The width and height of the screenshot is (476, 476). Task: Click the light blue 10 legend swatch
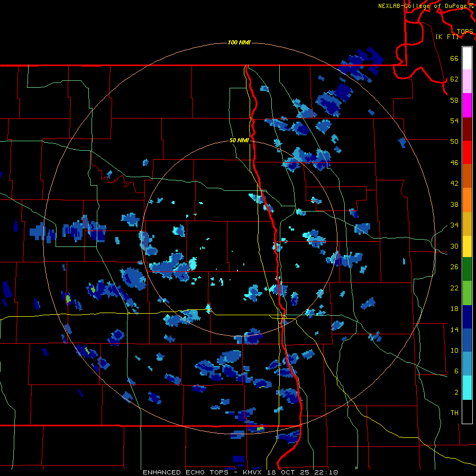[467, 364]
